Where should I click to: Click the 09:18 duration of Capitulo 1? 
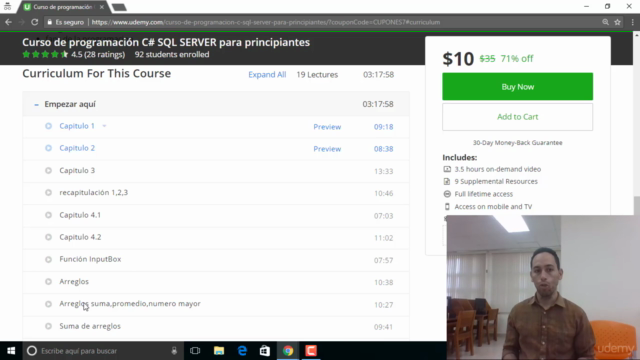coord(383,127)
